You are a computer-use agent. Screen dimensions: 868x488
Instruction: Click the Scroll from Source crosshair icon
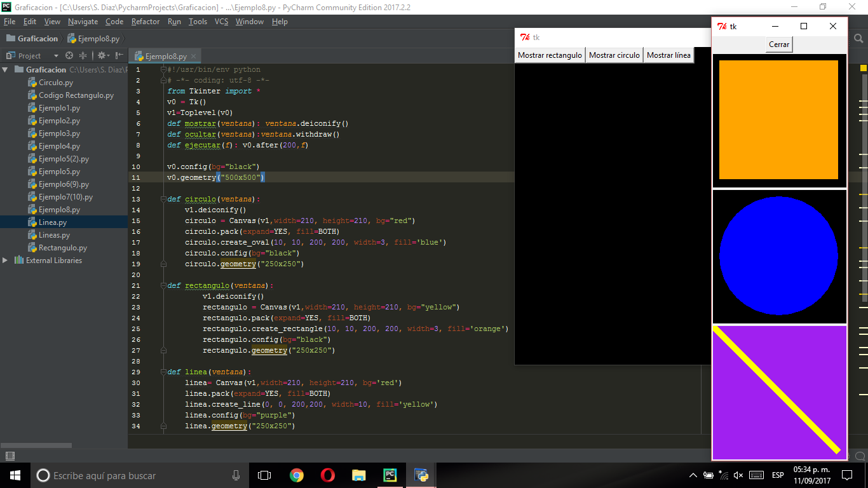coord(68,56)
